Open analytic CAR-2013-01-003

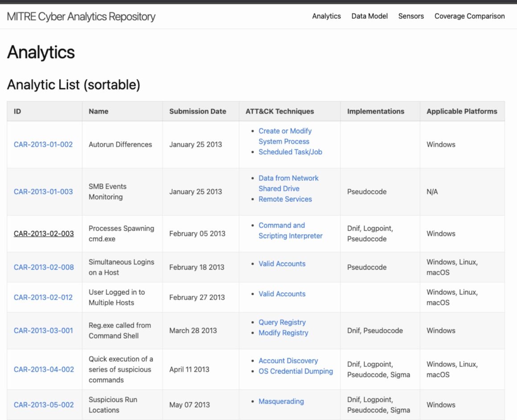pyautogui.click(x=43, y=192)
